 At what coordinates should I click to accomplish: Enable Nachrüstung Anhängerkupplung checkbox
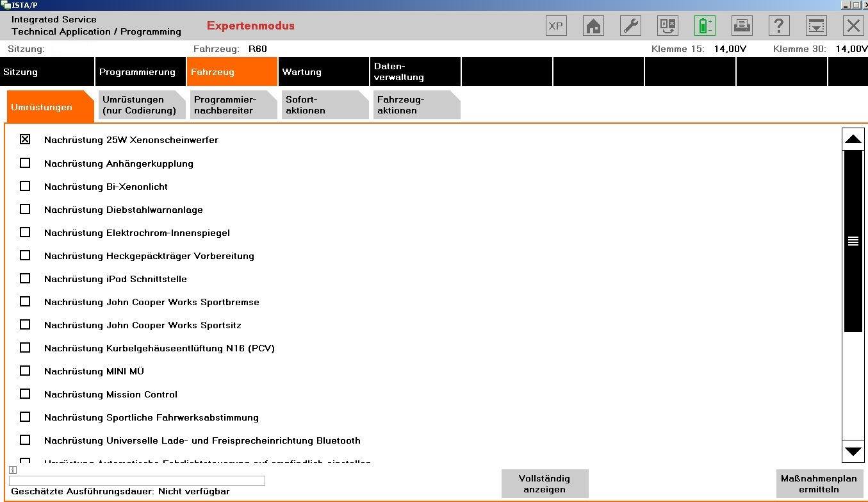coord(25,163)
